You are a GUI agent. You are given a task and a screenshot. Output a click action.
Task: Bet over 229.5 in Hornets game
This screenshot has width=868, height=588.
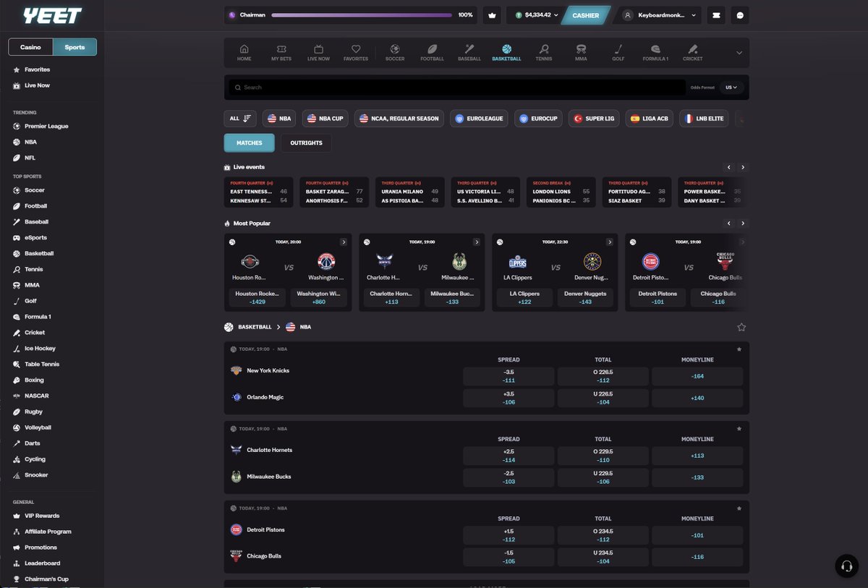click(603, 456)
